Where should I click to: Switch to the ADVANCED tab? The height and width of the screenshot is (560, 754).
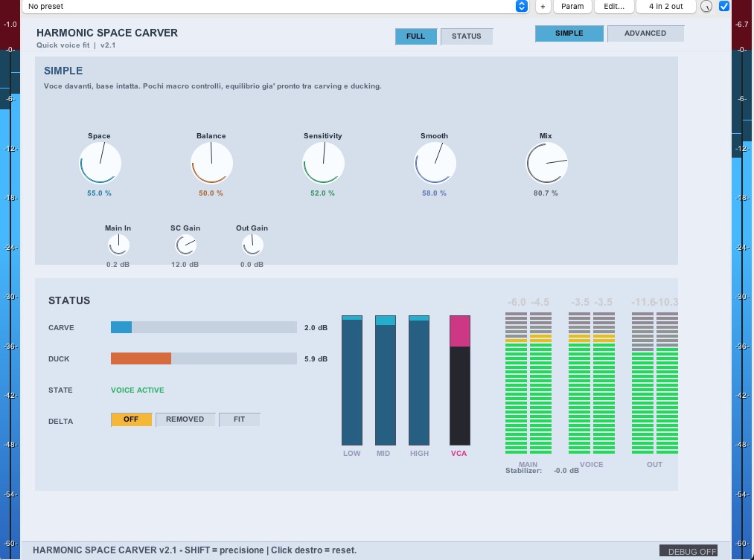click(645, 33)
